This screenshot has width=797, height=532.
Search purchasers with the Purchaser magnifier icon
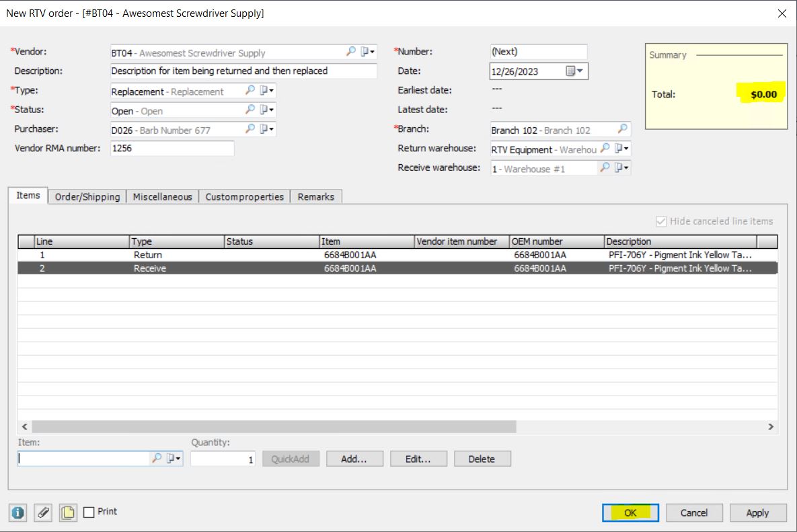(x=250, y=128)
